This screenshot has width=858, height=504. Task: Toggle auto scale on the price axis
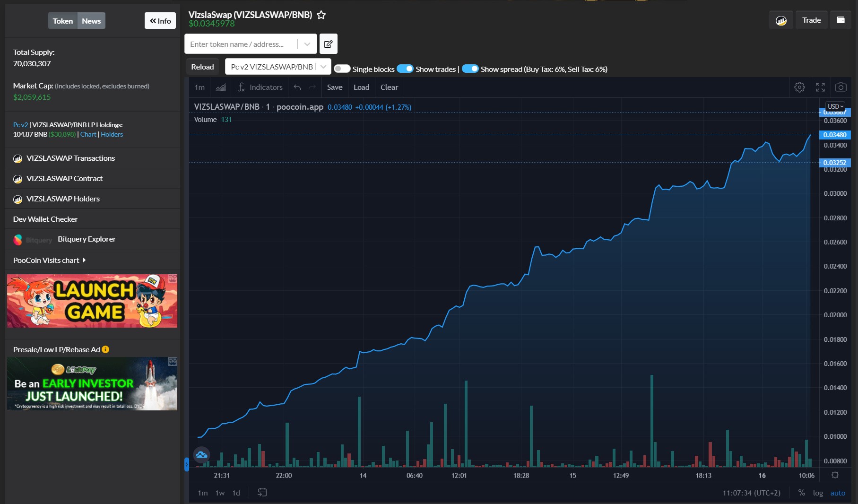838,493
